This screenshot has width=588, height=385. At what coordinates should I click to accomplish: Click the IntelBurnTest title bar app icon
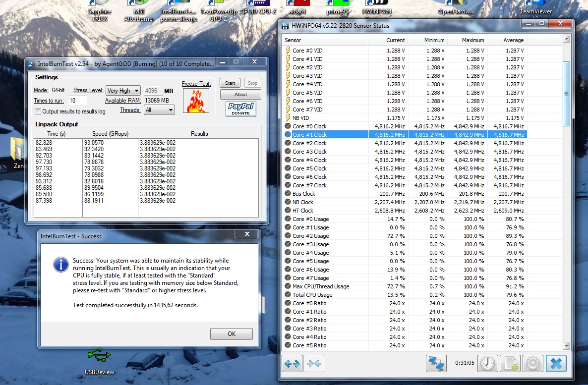tap(32, 64)
